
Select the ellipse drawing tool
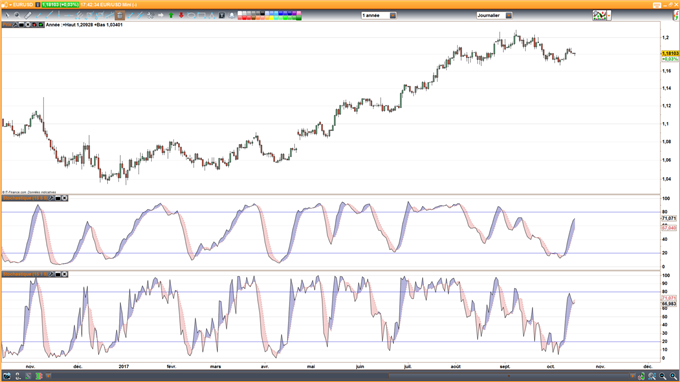191,15
